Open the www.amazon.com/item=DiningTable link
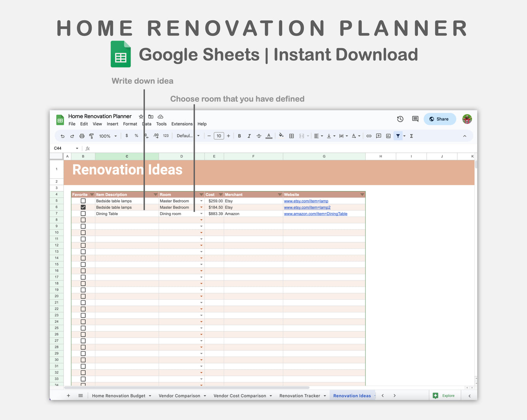This screenshot has width=527, height=420. (x=315, y=214)
